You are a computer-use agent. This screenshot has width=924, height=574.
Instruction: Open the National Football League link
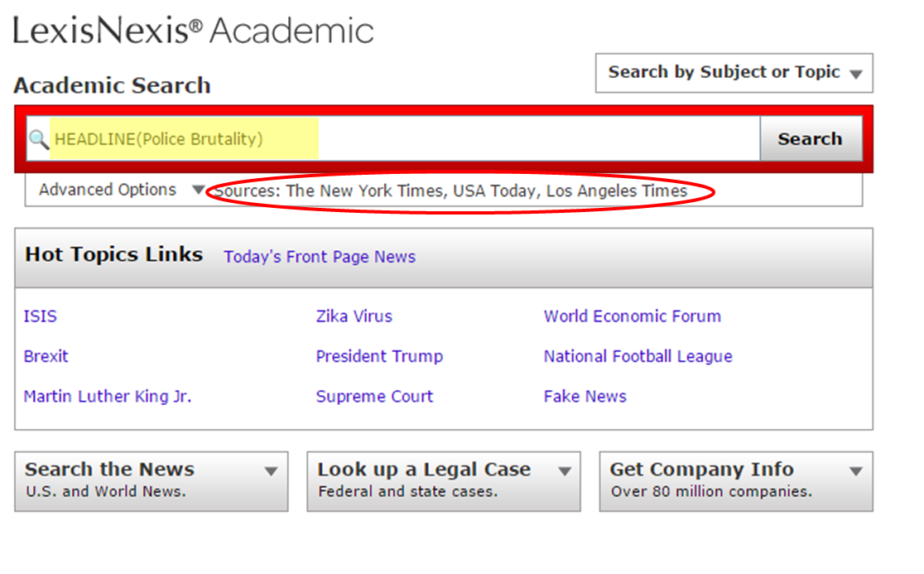click(638, 356)
